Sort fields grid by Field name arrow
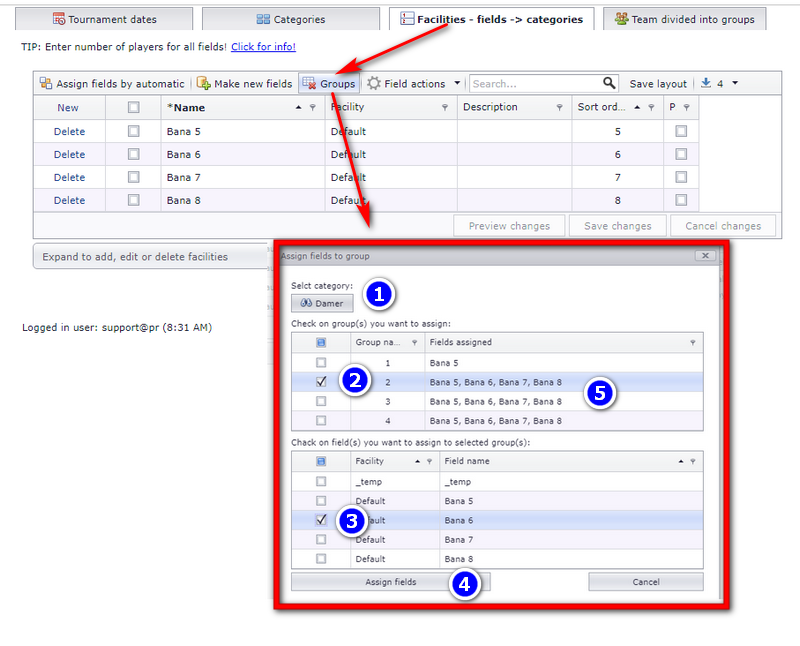 [x=681, y=461]
